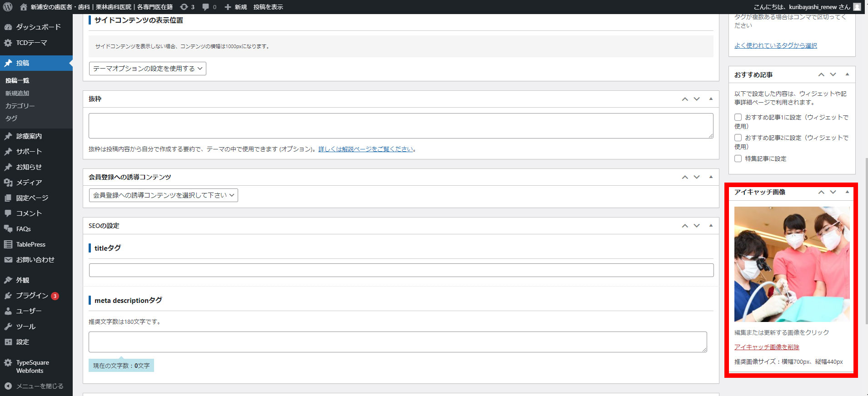Select 新規追加 under 投稿 submenu
The width and height of the screenshot is (868, 396).
tap(17, 93)
